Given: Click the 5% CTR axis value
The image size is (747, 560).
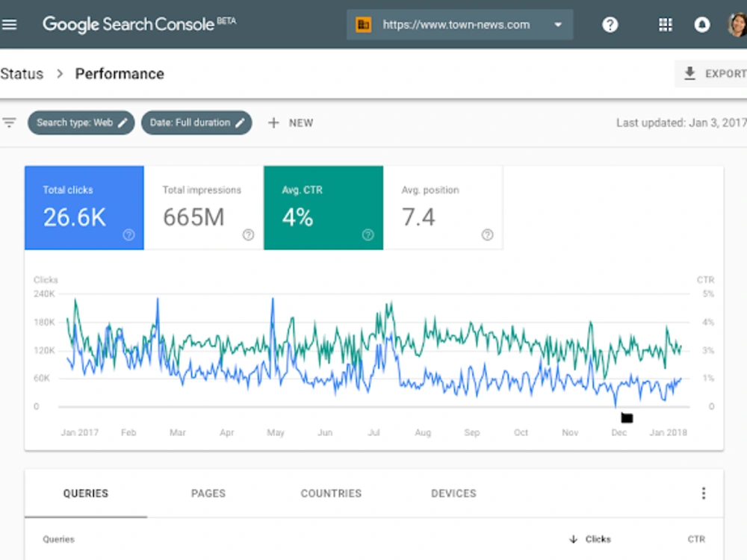Looking at the screenshot, I should click(708, 293).
